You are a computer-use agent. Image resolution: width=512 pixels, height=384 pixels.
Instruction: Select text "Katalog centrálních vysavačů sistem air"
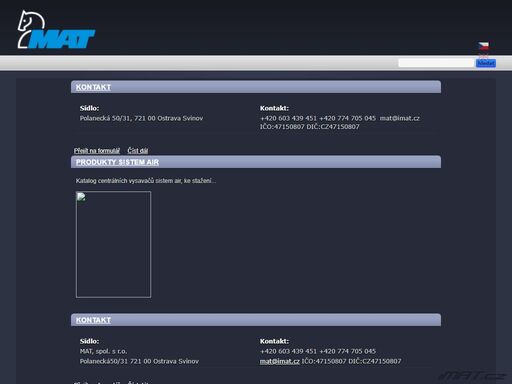pos(128,181)
